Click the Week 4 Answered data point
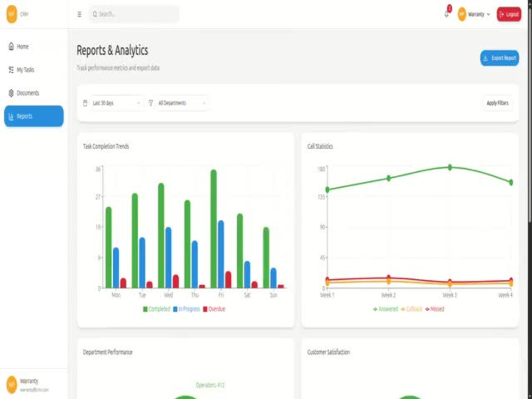The image size is (532, 399). coord(511,182)
